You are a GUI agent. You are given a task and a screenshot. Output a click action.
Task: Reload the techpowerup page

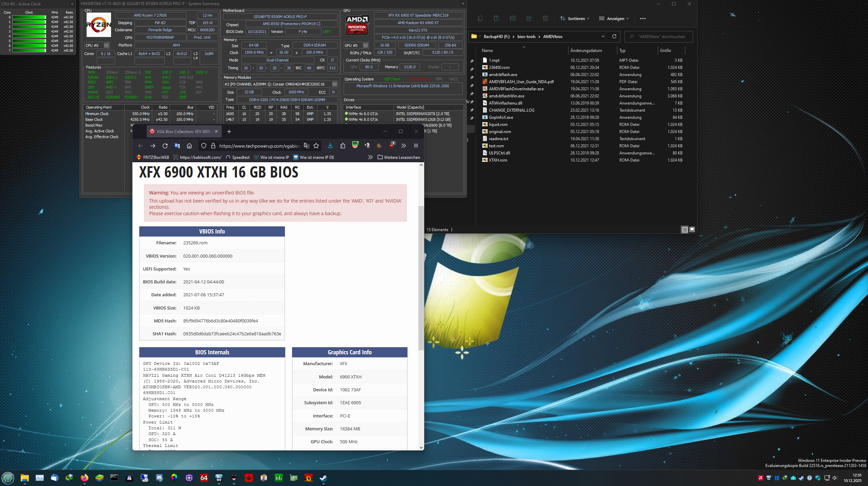pos(165,146)
